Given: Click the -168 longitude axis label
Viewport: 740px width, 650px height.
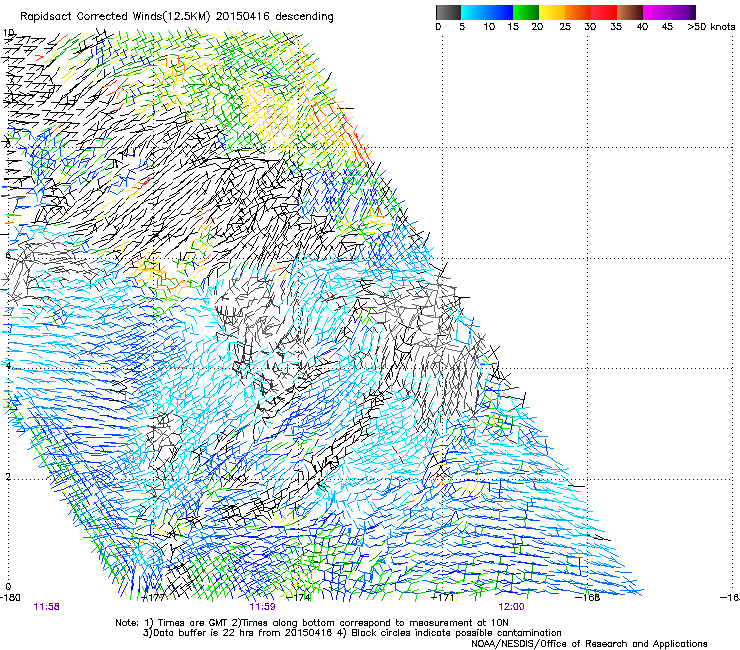Looking at the screenshot, I should click(588, 597).
